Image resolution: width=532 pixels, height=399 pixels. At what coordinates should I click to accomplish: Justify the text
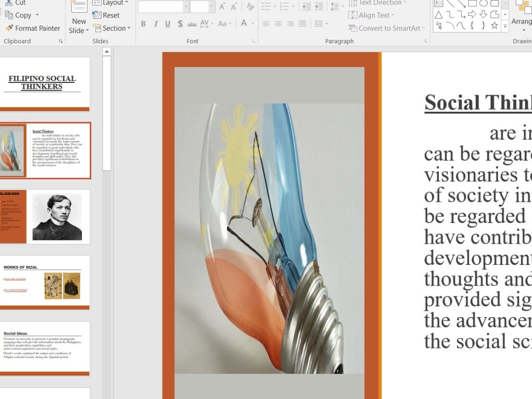coord(302,24)
